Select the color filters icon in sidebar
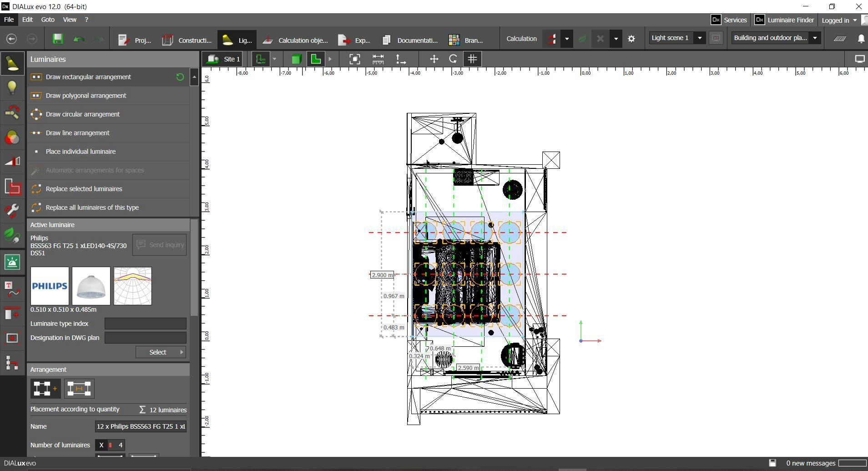 12,137
